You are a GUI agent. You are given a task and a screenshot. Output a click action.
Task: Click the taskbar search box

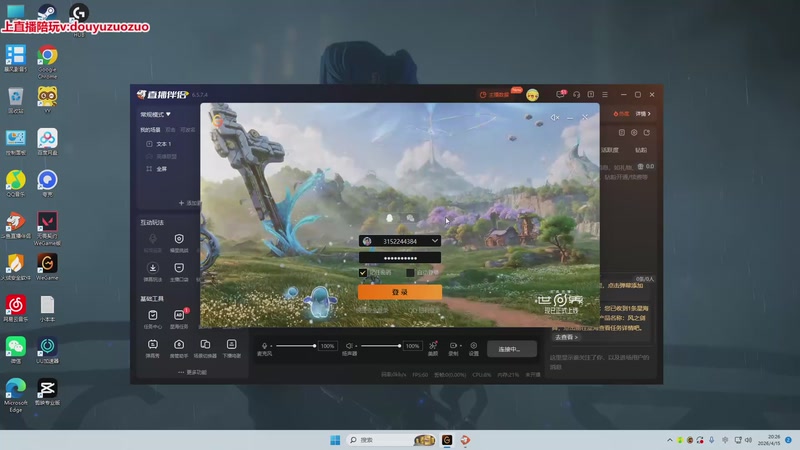pos(391,440)
